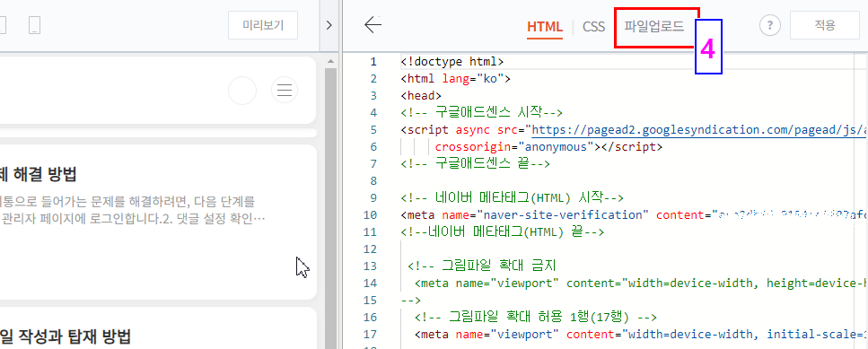Click the preview scrollbar up arrow

[331, 61]
